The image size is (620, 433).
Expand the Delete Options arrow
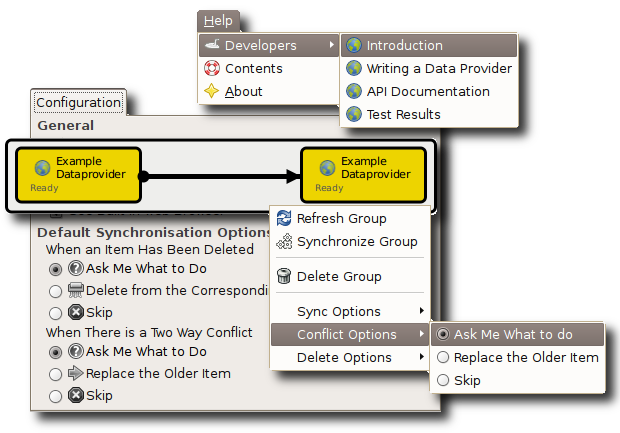coord(422,357)
